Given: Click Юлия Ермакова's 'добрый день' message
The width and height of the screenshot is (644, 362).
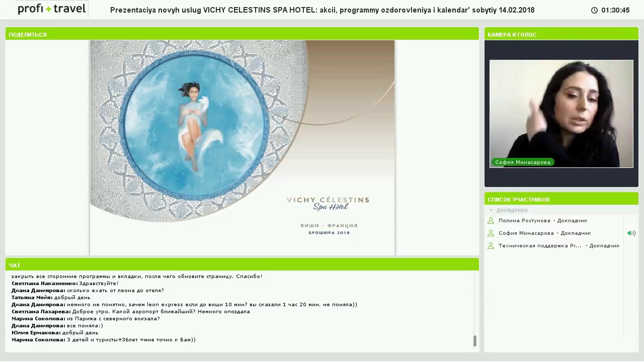Looking at the screenshot, I should tap(55, 333).
